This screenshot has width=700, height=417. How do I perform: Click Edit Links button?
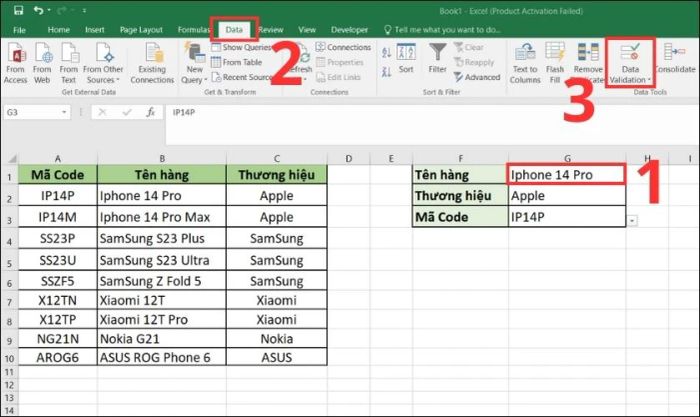tap(338, 77)
